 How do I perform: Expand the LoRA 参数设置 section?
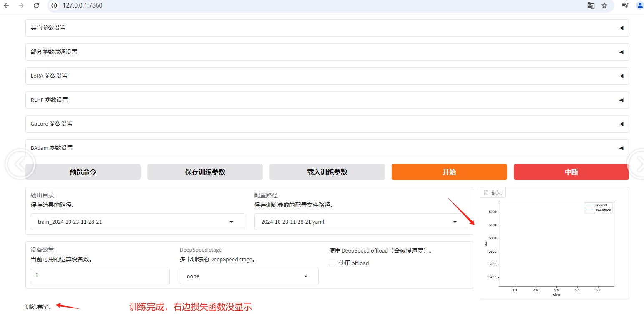(x=327, y=76)
